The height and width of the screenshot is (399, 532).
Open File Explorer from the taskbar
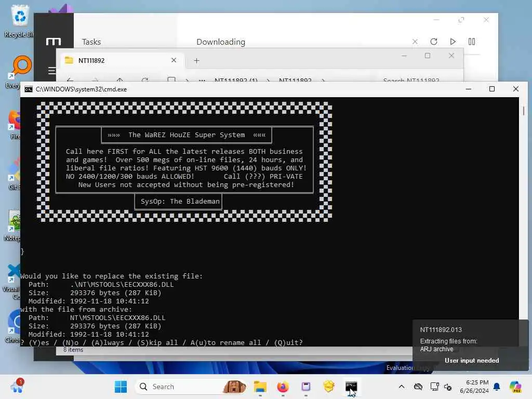260,387
